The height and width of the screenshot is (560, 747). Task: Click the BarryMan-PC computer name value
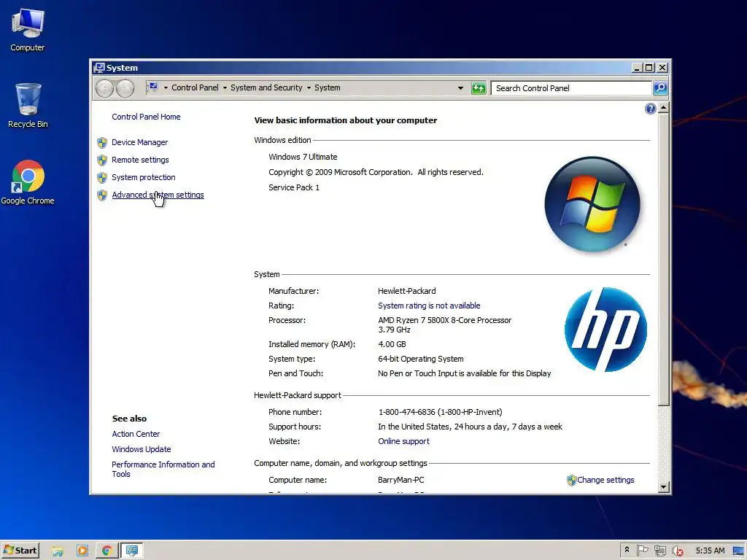400,480
